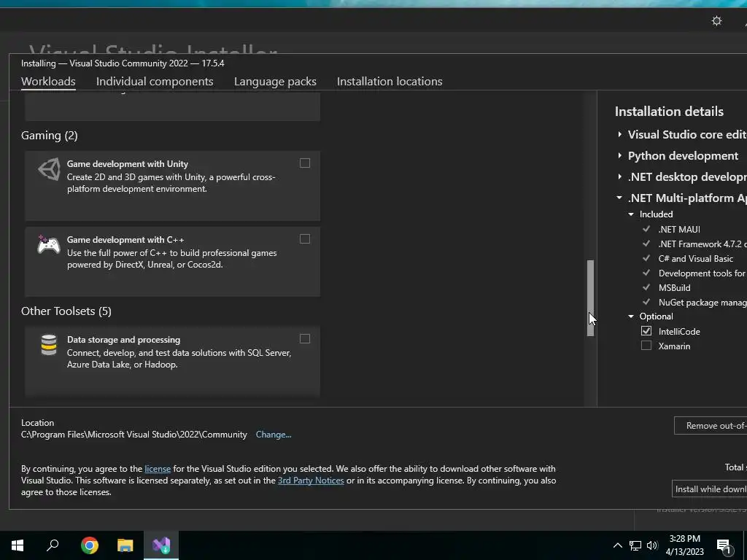Collapse .NET Multi-platform App details

point(619,198)
